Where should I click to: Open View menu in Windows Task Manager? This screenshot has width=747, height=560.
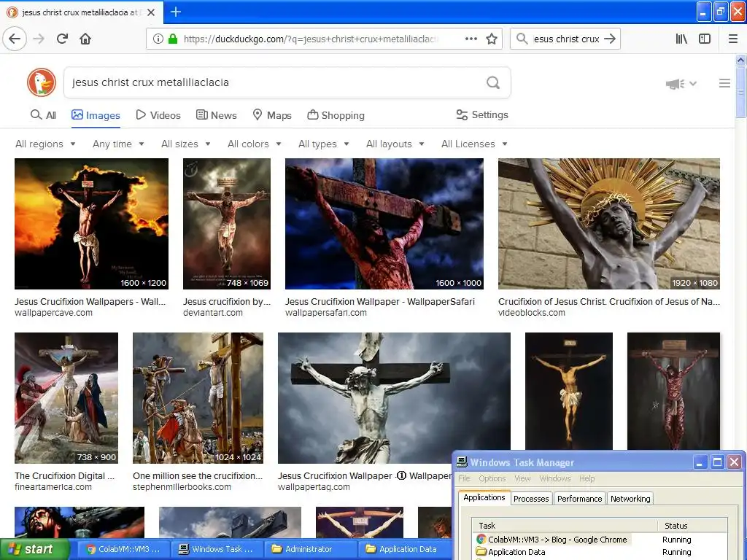pyautogui.click(x=522, y=478)
